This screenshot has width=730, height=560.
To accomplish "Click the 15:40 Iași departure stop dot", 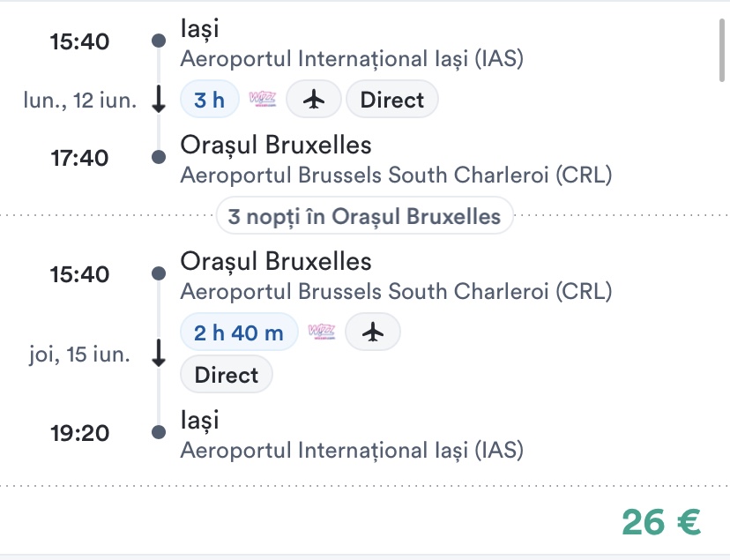I will point(159,41).
